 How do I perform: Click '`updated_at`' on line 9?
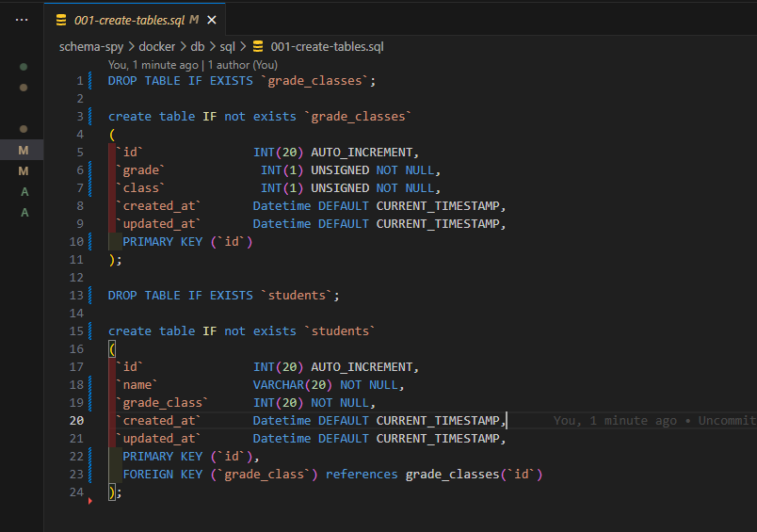tap(158, 223)
